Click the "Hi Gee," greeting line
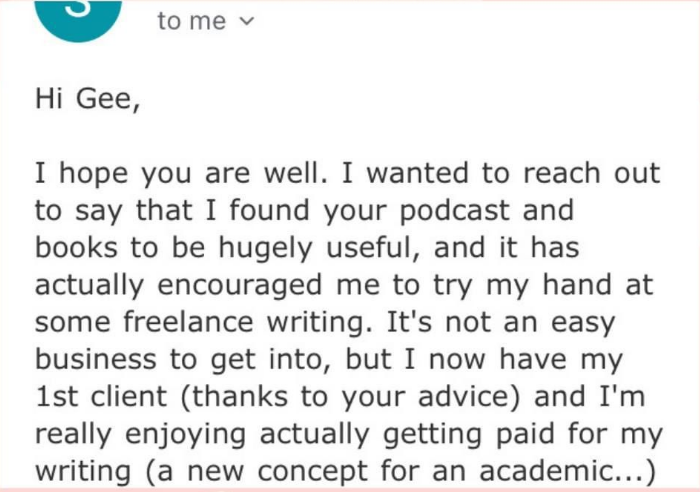700x492 pixels. click(x=88, y=98)
